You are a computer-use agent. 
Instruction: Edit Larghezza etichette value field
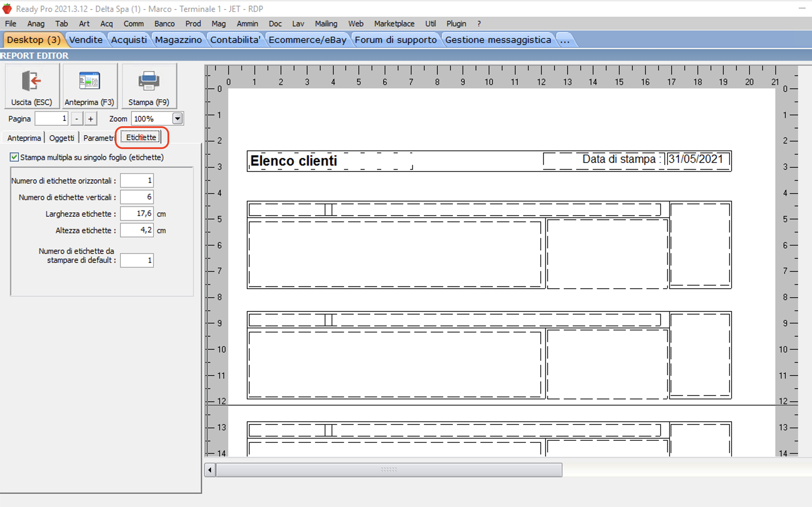(137, 213)
